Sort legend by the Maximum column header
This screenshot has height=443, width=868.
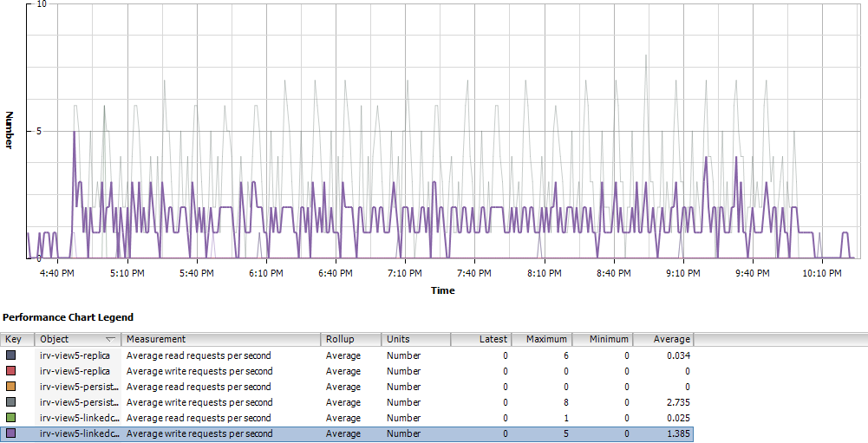click(x=542, y=339)
